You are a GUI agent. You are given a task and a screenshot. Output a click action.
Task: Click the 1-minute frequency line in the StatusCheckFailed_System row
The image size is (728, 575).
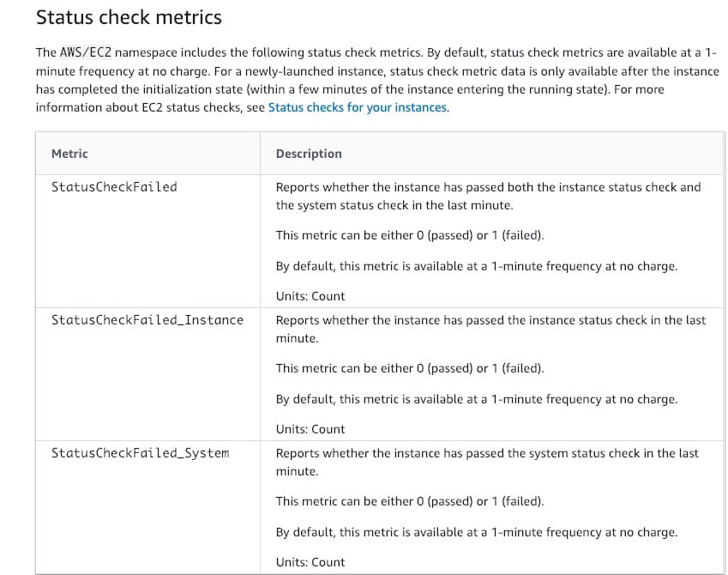click(477, 532)
